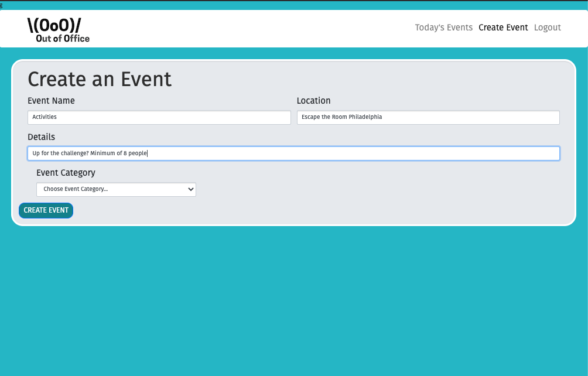
Task: Open the Today's Events page
Action: [x=443, y=28]
